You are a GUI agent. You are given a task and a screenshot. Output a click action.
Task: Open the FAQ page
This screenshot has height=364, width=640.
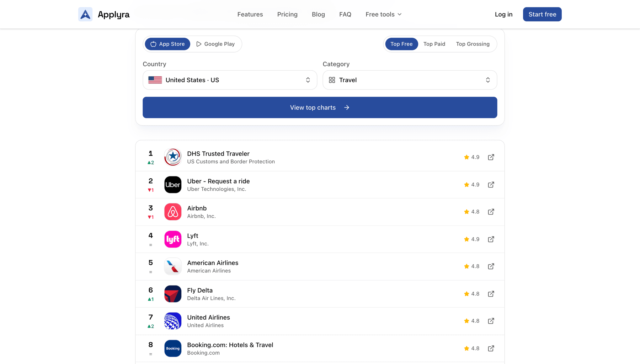345,14
